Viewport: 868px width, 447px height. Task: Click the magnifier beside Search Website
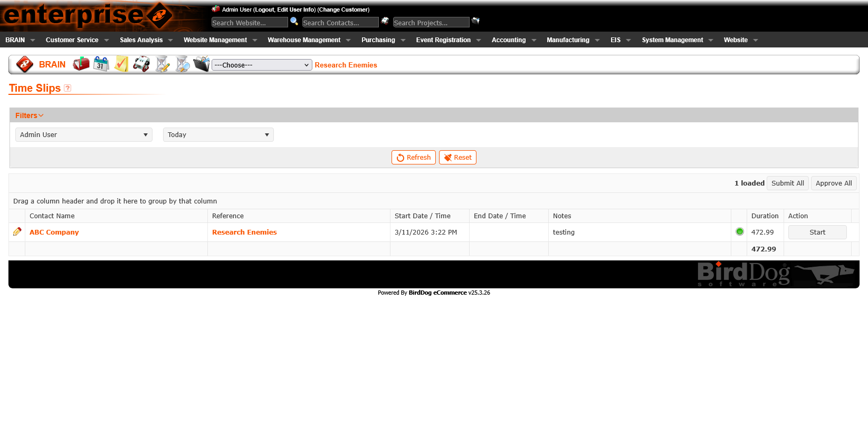(x=294, y=22)
